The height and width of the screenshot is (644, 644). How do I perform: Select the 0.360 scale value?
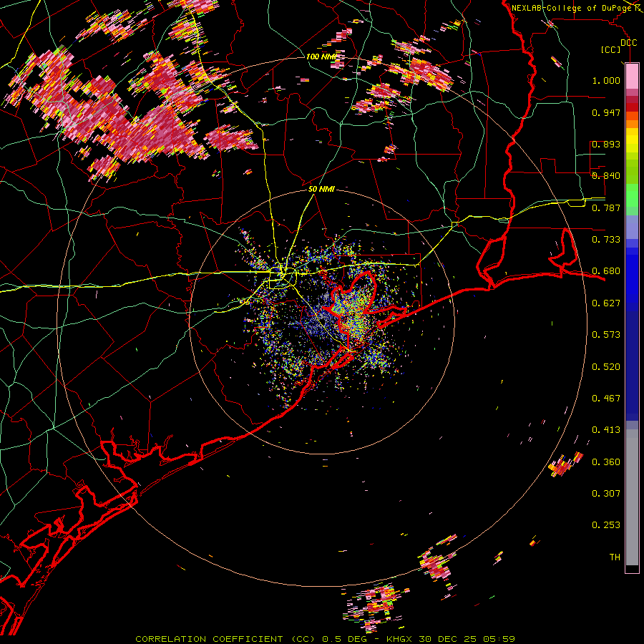pyautogui.click(x=606, y=462)
